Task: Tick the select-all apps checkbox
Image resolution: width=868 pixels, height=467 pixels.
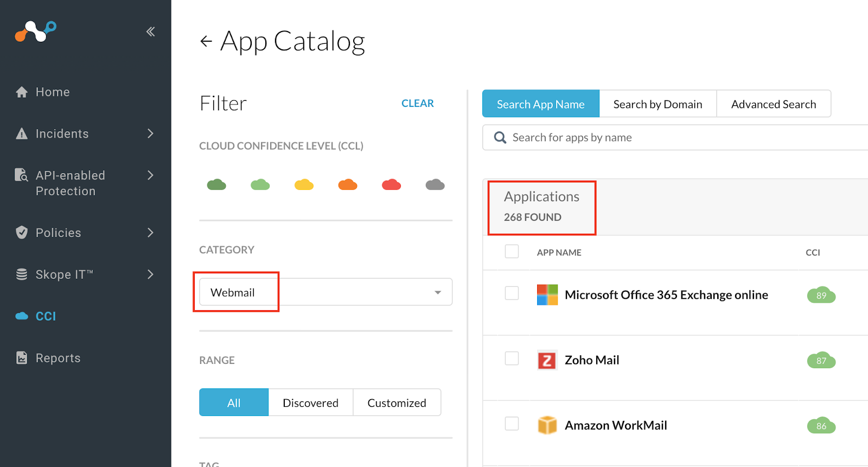Action: (512, 252)
